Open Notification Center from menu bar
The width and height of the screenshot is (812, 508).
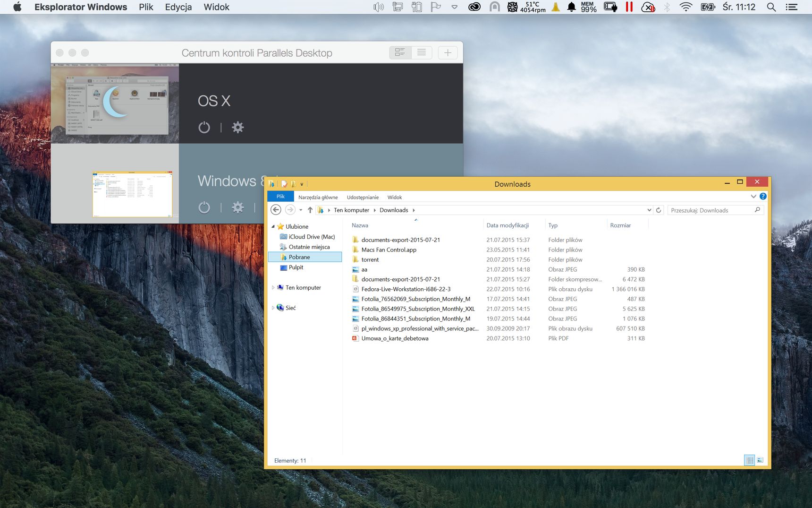[792, 7]
